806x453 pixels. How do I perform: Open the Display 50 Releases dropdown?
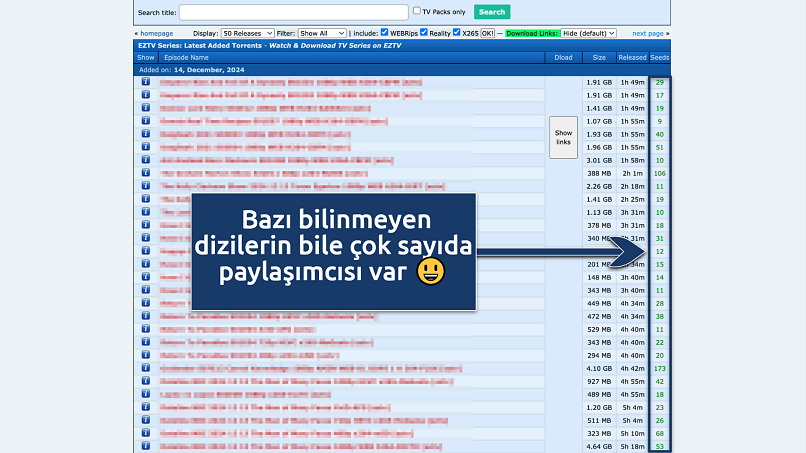pos(246,33)
